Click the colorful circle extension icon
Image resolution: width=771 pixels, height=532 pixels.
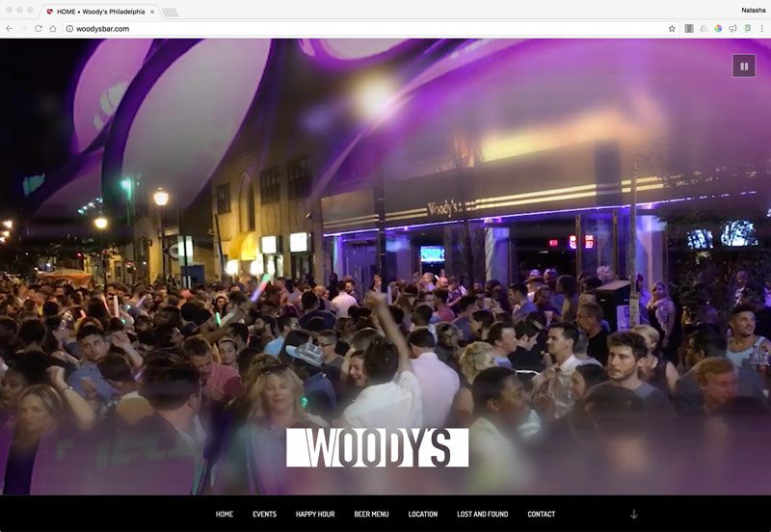(x=718, y=29)
